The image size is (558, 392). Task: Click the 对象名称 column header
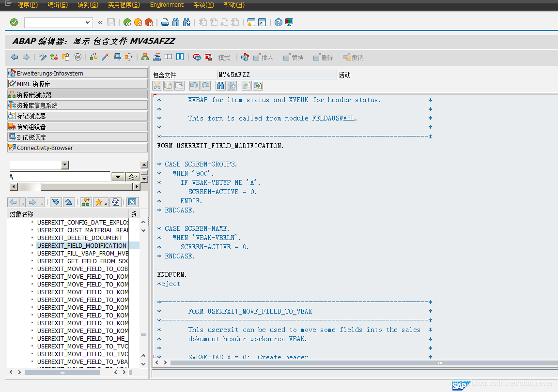tap(68, 214)
